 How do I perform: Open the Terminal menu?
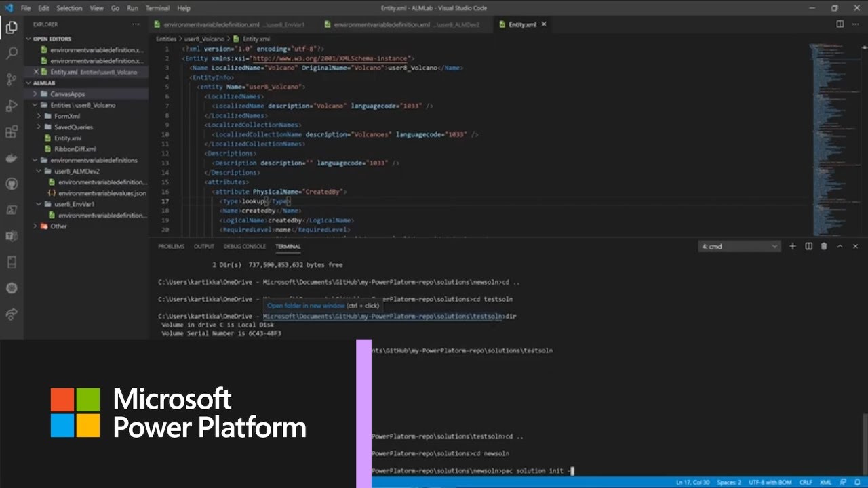(x=158, y=8)
